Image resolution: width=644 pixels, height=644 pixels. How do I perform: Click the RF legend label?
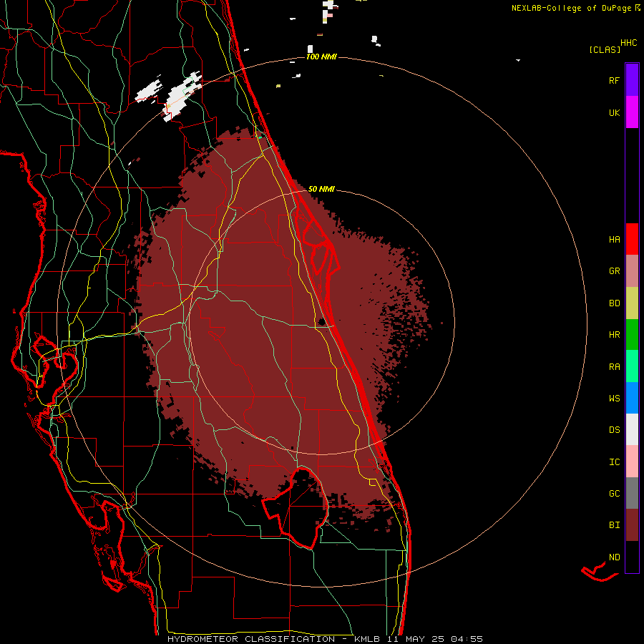point(614,80)
